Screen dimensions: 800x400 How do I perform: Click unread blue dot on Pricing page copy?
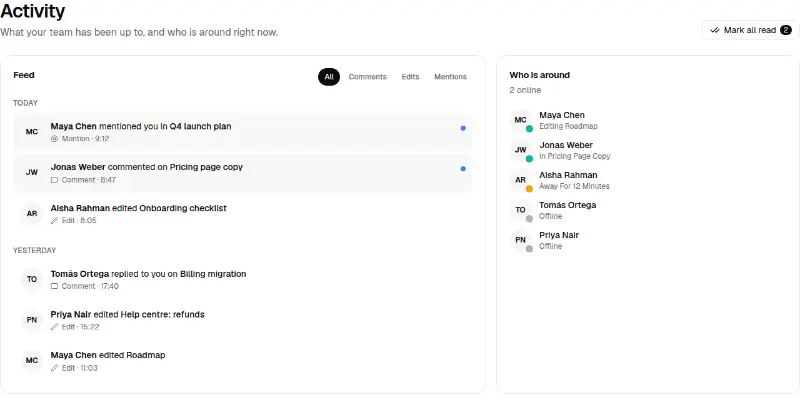[463, 168]
